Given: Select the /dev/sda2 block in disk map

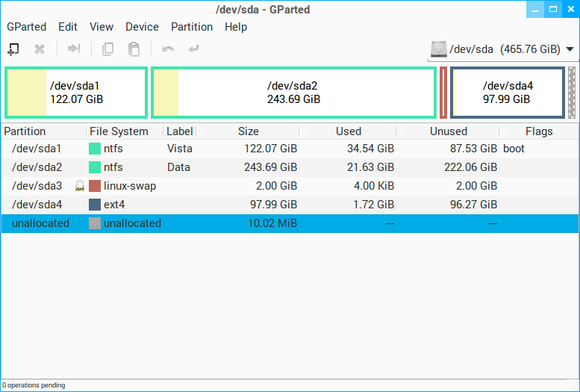Looking at the screenshot, I should [293, 93].
